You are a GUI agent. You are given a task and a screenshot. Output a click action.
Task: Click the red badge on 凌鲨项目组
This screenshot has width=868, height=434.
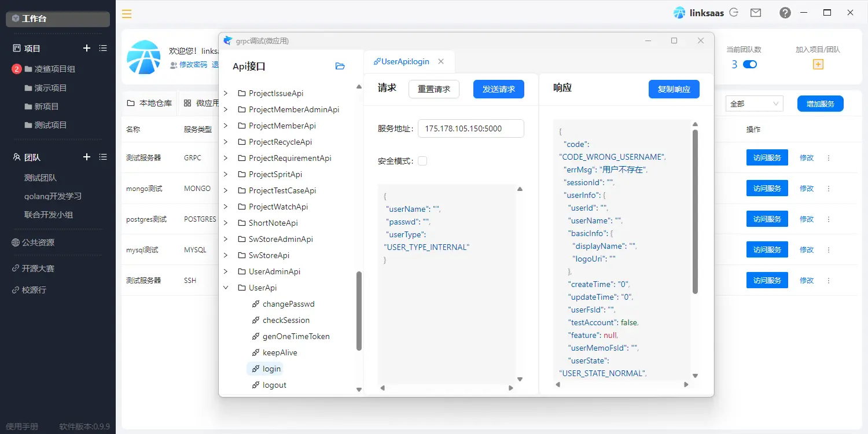click(x=17, y=69)
